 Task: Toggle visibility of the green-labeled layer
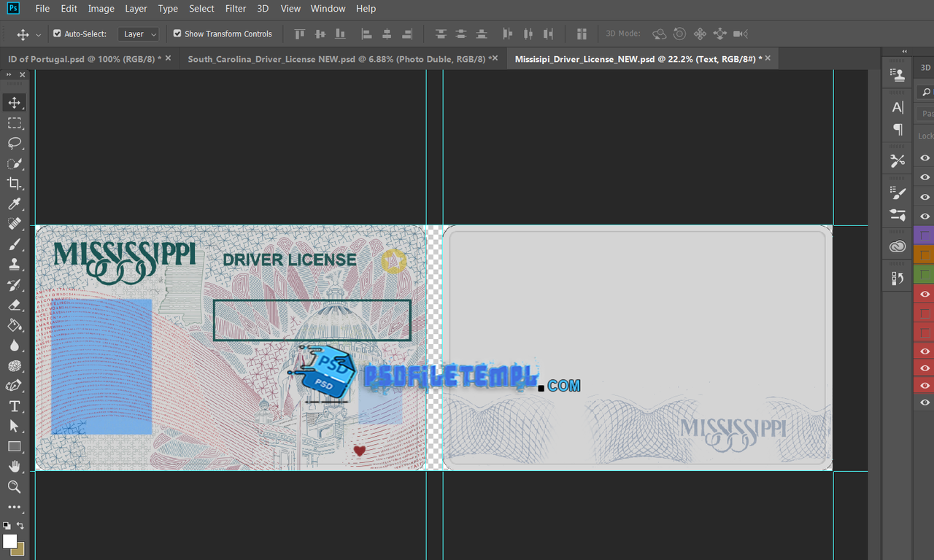(925, 275)
